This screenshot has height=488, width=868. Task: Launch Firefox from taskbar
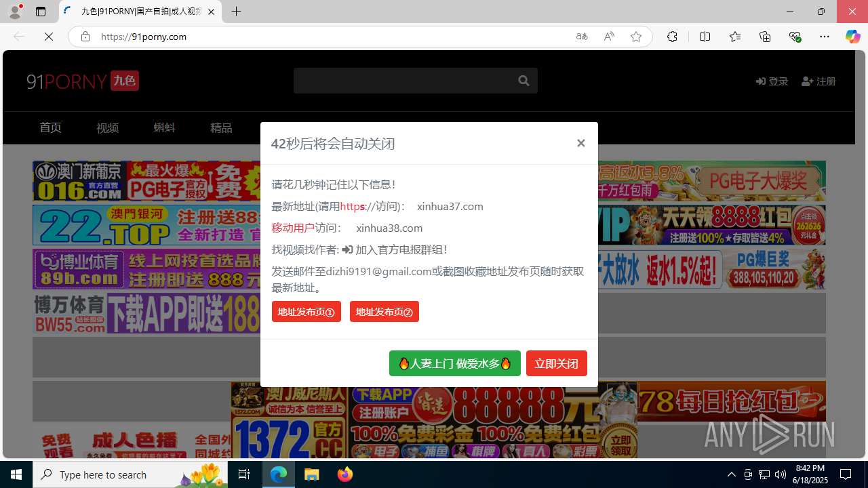pyautogui.click(x=345, y=474)
